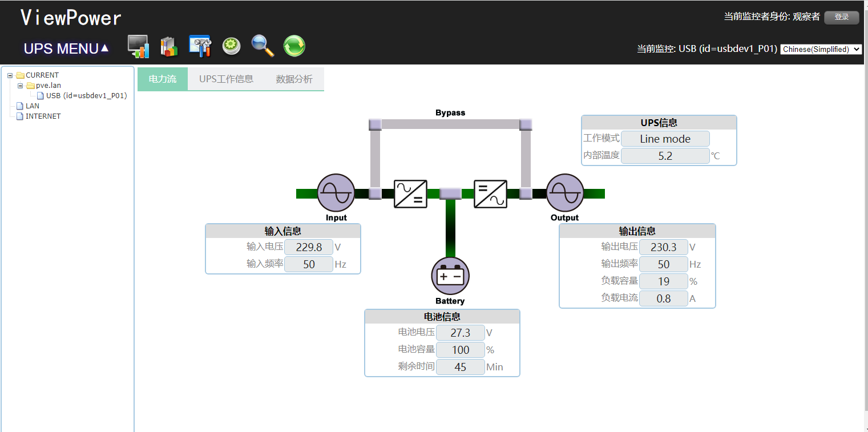Select the USB (id=usbdev1_P01) tree item
Screen dimensions: 868x432
pos(86,96)
